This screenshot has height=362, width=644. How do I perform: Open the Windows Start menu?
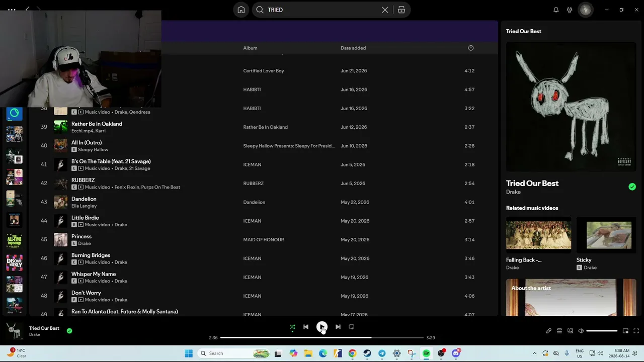189,353
